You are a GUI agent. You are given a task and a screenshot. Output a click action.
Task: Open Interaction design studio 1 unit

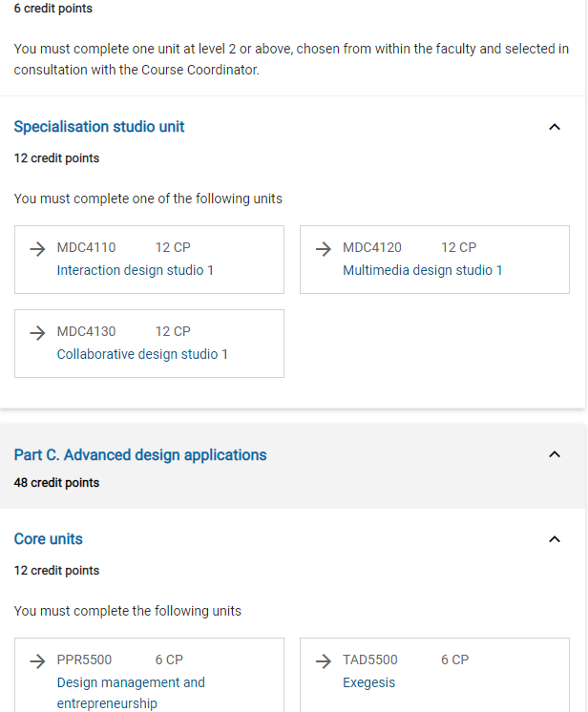pos(136,270)
